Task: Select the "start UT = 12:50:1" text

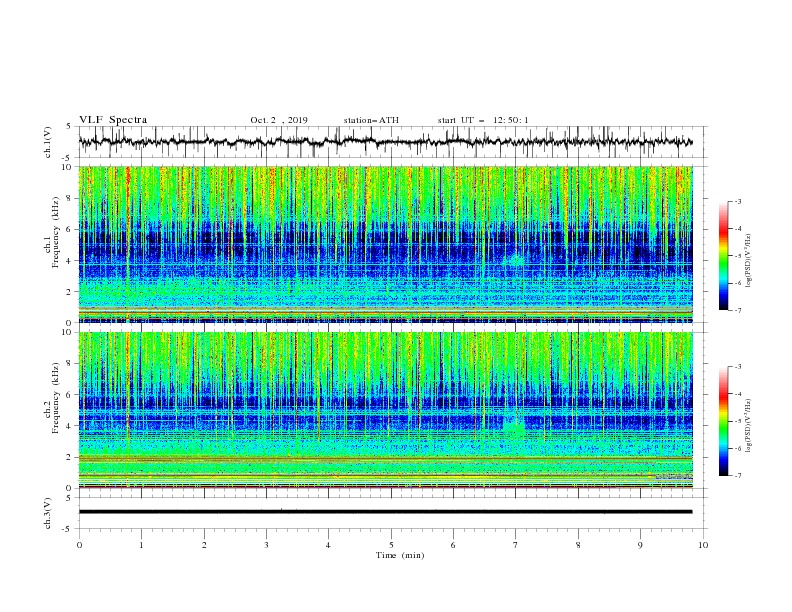Action: 483,120
